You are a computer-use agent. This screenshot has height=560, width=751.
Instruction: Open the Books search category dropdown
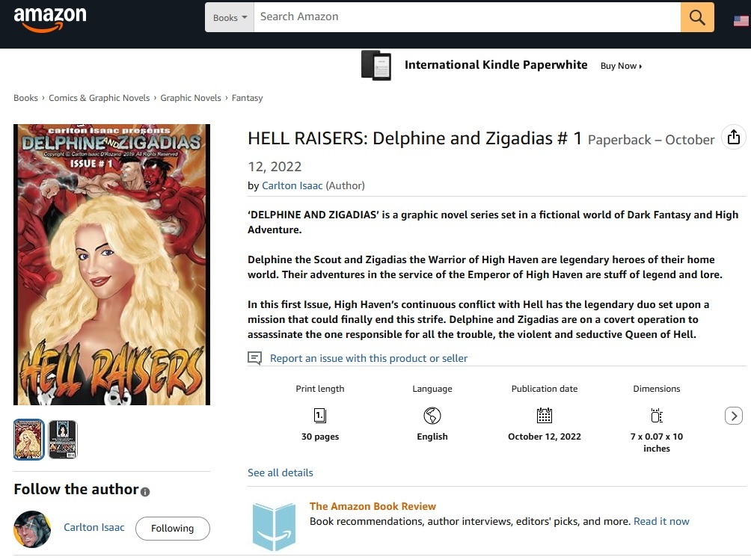(x=230, y=17)
